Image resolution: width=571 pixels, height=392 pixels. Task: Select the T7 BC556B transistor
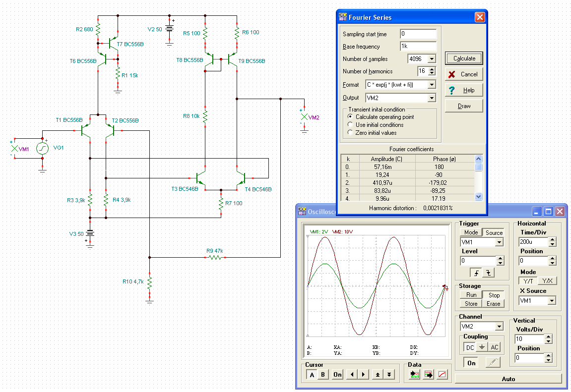[x=113, y=44]
